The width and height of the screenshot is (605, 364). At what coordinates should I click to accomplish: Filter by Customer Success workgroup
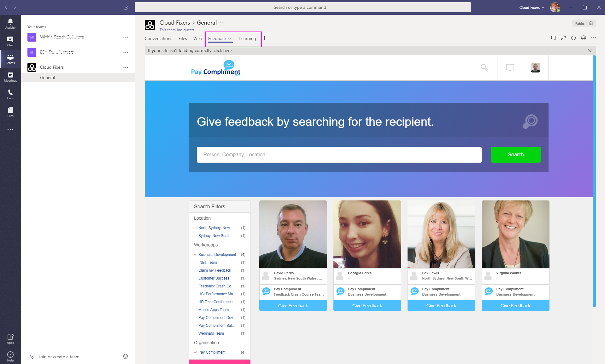(214, 278)
